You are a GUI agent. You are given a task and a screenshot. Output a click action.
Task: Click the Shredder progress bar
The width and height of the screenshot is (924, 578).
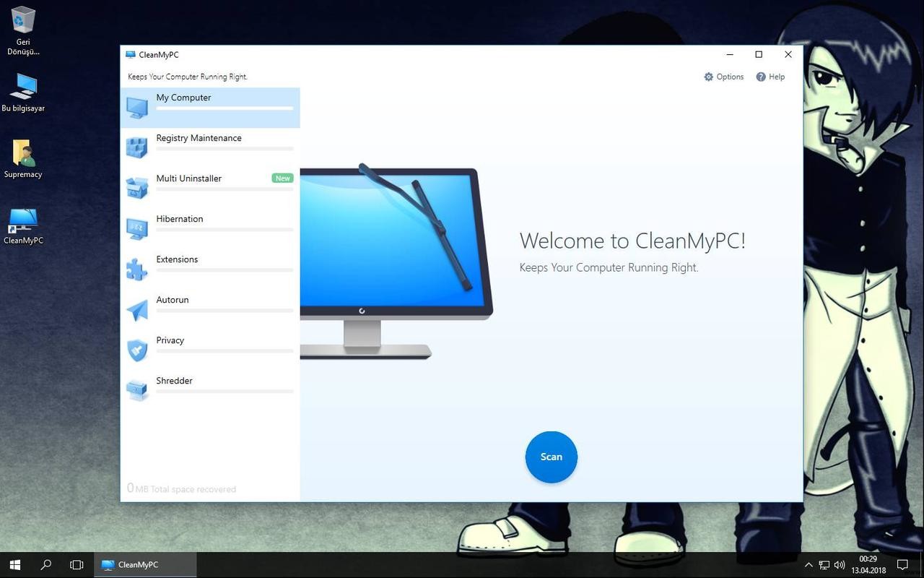click(x=225, y=392)
